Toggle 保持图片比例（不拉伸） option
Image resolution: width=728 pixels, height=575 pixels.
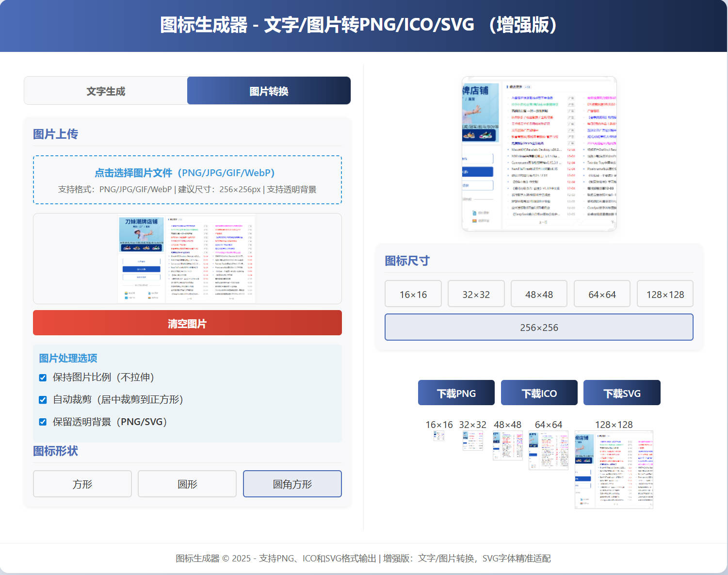coord(43,378)
